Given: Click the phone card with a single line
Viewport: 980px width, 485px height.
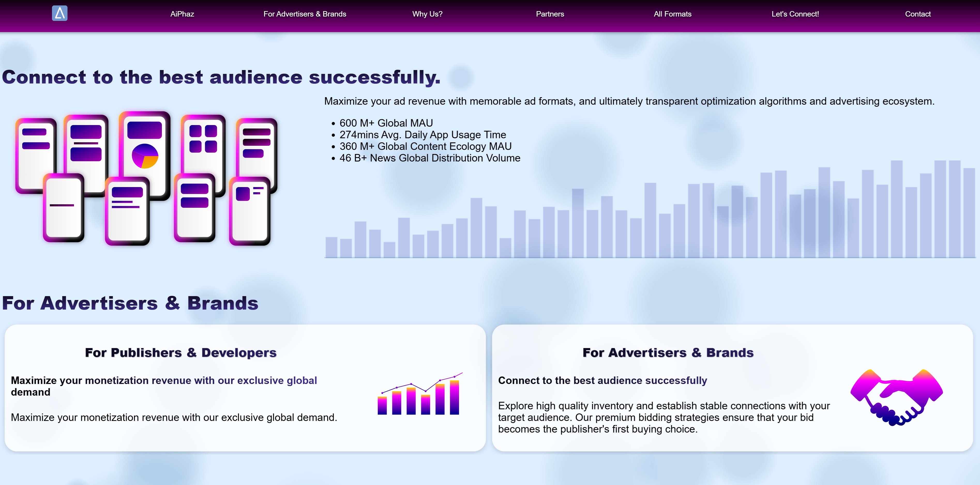Looking at the screenshot, I should tap(63, 207).
